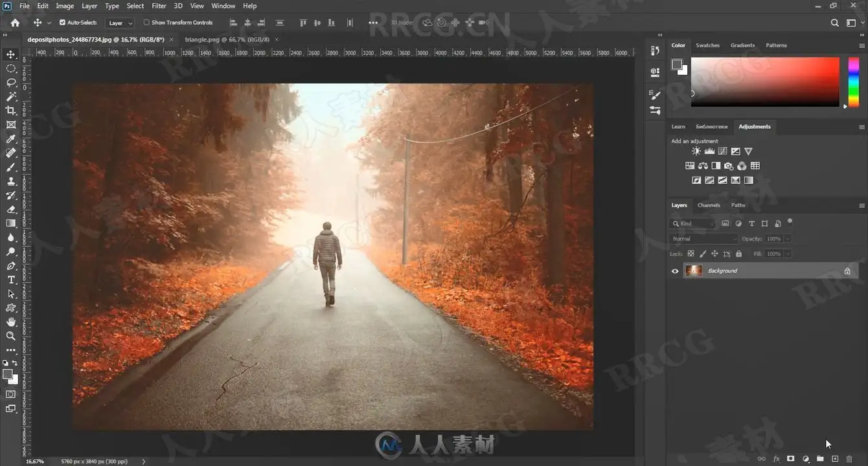Select the Gradient tool

click(x=11, y=223)
